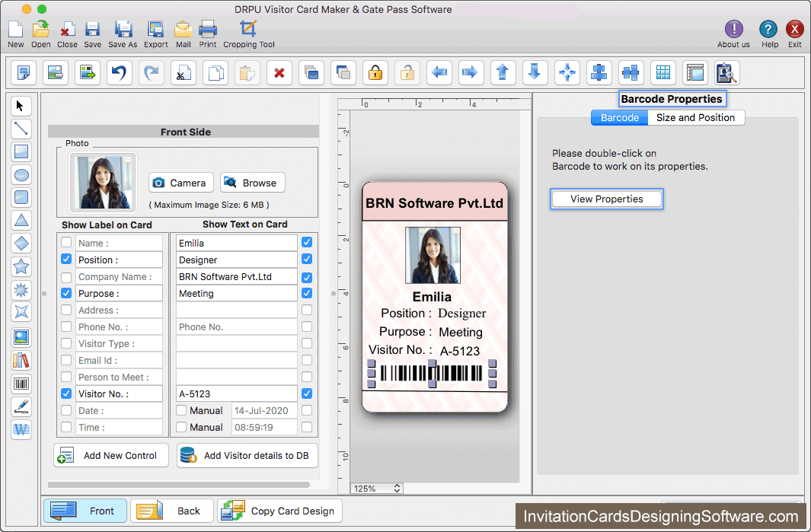Uncheck show text checkbox for Emilia
The height and width of the screenshot is (532, 811).
point(307,242)
